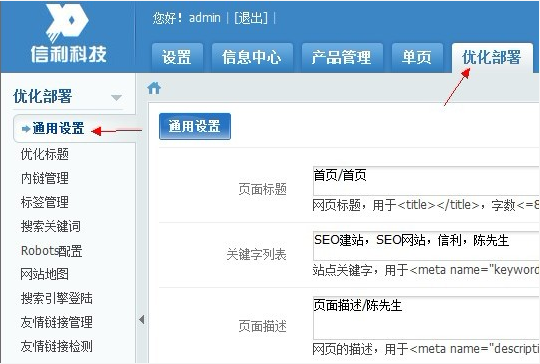
Task: Click into the 页面描述 text area
Action: tap(426, 318)
